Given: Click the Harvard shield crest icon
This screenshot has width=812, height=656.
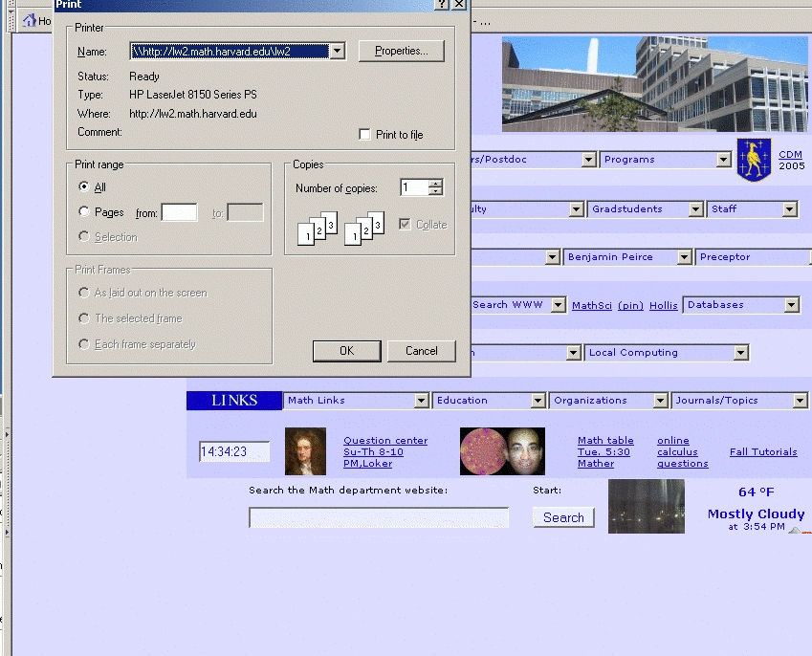Looking at the screenshot, I should pyautogui.click(x=754, y=160).
